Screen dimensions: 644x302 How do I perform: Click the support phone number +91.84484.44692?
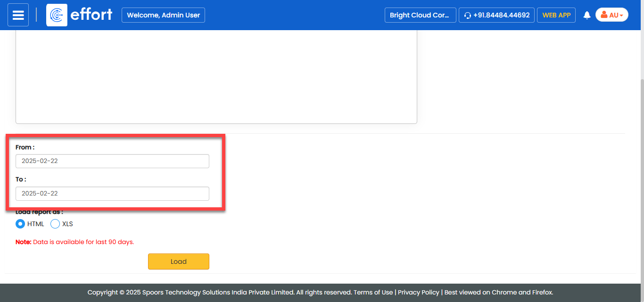pos(501,15)
